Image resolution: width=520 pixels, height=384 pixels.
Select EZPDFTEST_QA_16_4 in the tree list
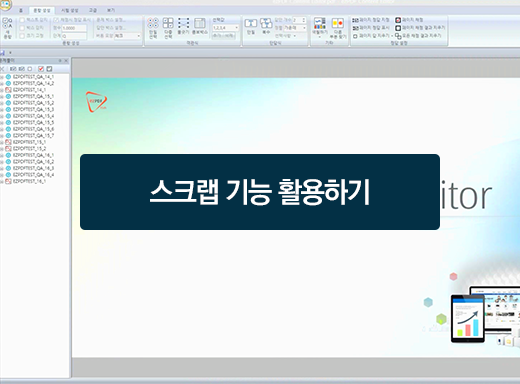(x=33, y=175)
